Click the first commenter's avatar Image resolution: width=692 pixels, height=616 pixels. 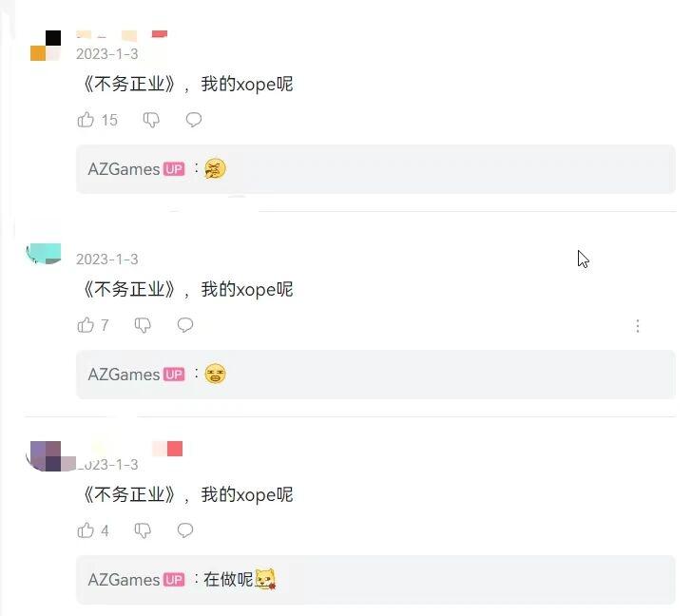[x=46, y=46]
